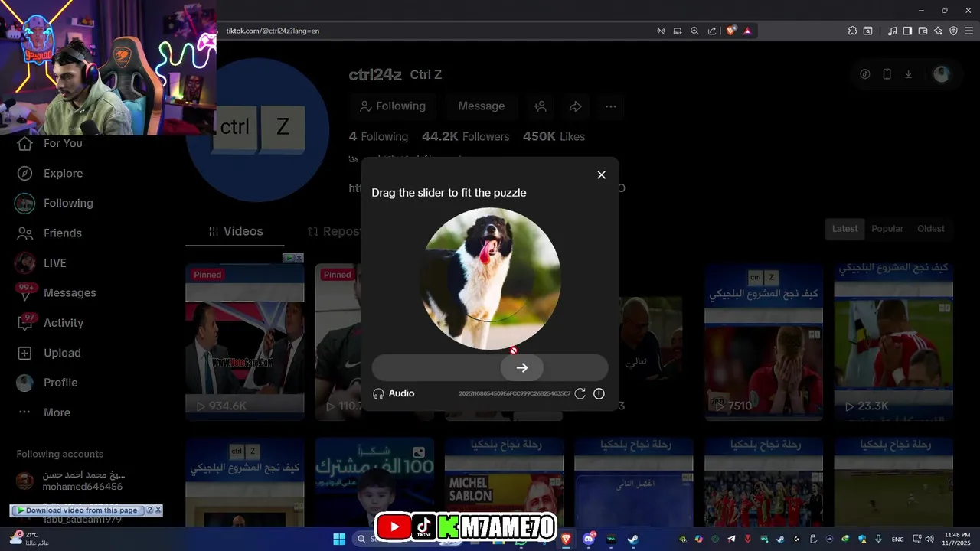Click the puzzle slider track
Image resolution: width=980 pixels, height=551 pixels.
coord(490,368)
